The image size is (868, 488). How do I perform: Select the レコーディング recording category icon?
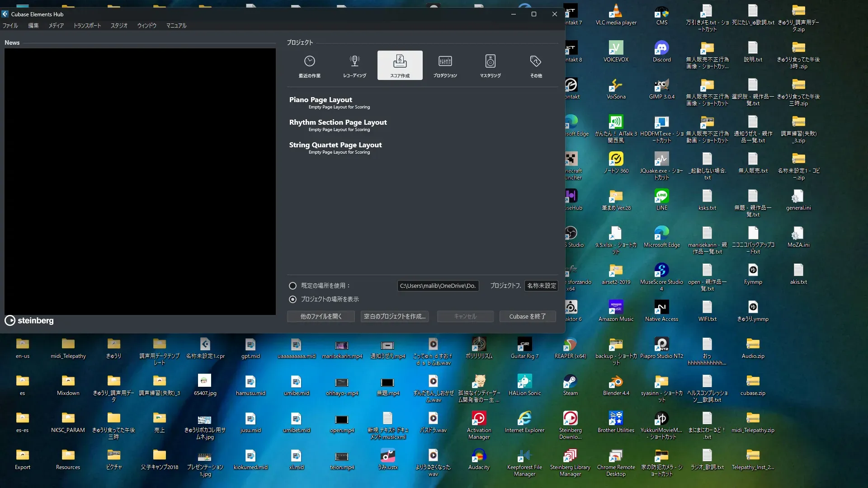click(354, 66)
